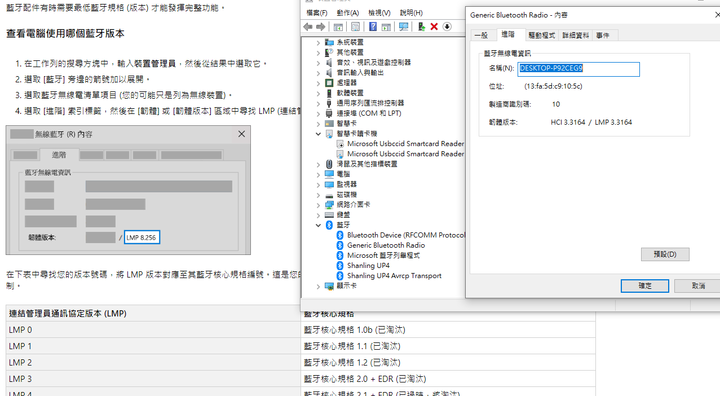Click the port plug icon beside 連接埠 (COM 和 LPT)
The image size is (720, 396).
pos(329,113)
